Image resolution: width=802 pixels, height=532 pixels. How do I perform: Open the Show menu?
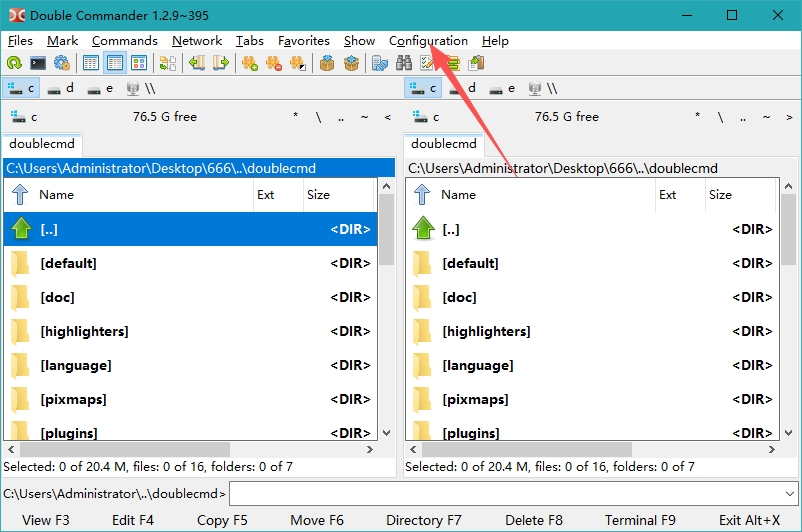359,41
